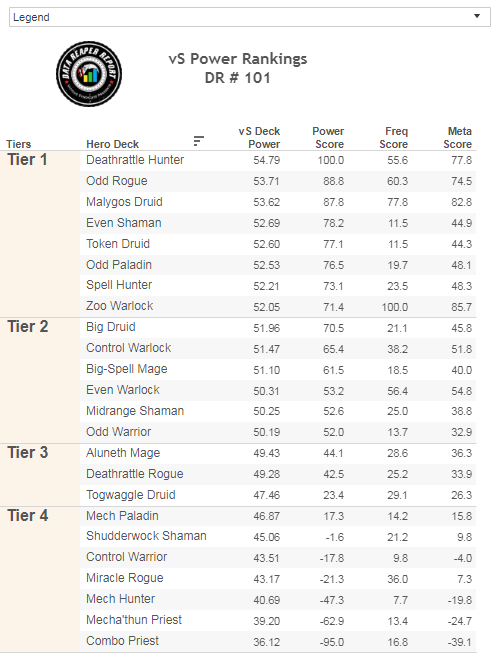499x657 pixels.
Task: Click the Zoo Warlock deck name
Action: tap(119, 306)
